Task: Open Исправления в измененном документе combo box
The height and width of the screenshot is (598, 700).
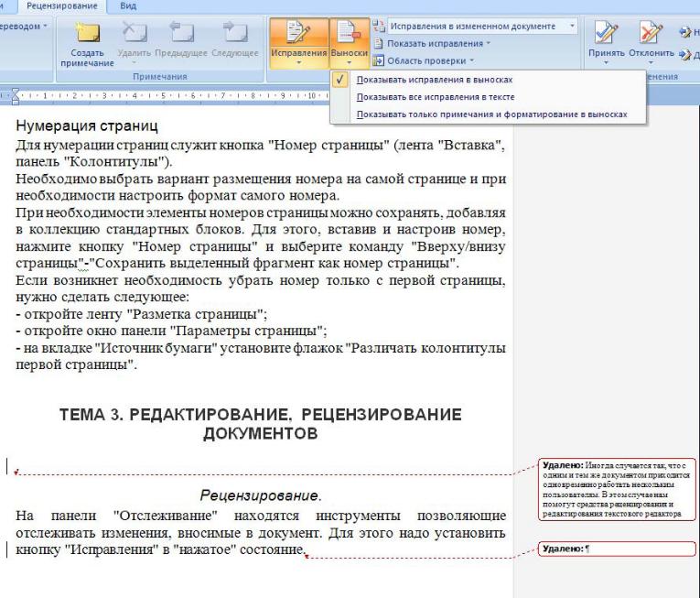Action: (482, 27)
